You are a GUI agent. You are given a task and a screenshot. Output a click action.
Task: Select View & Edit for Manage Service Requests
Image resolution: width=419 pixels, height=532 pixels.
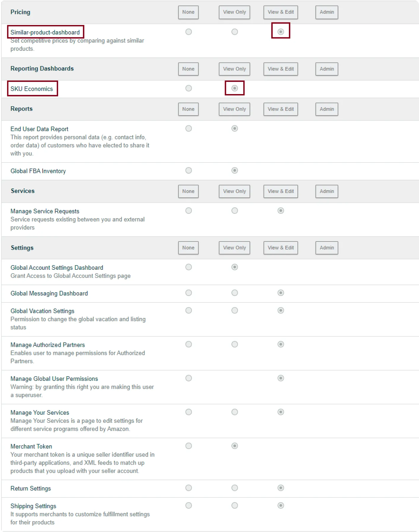281,210
